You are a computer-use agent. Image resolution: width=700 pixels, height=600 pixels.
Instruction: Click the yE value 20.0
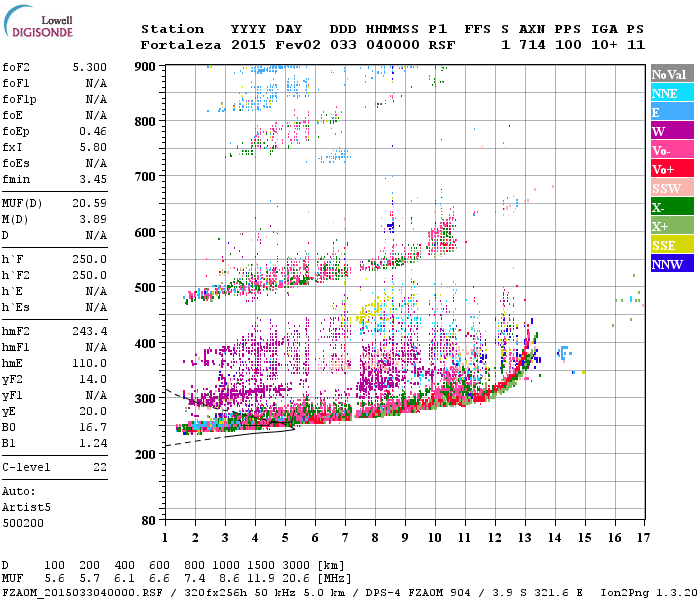click(x=93, y=412)
